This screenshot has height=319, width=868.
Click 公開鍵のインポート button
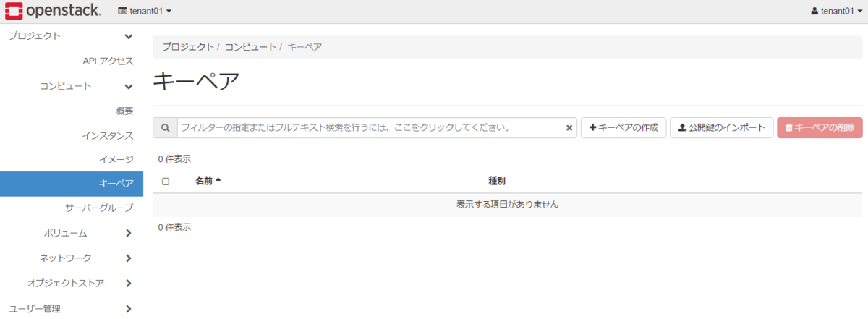tap(722, 128)
